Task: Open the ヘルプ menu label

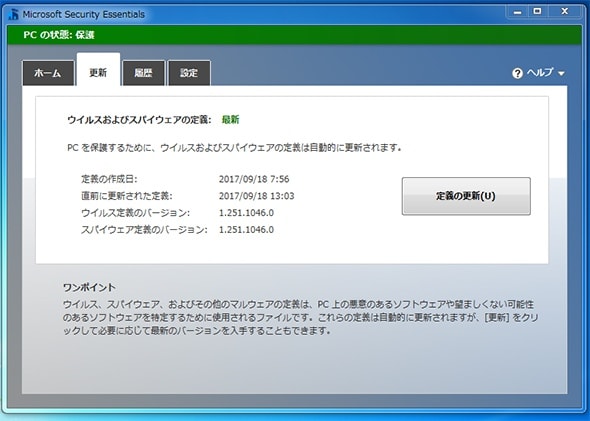Action: coord(540,72)
